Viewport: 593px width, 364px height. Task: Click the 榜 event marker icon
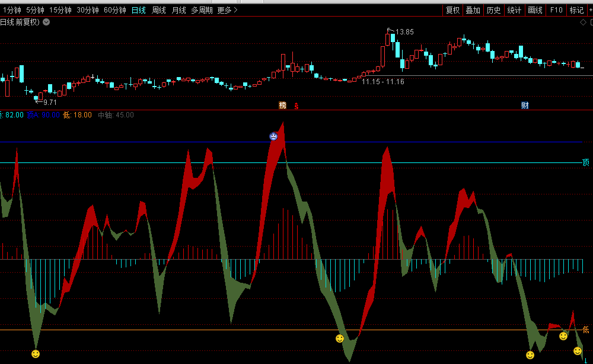[283, 105]
